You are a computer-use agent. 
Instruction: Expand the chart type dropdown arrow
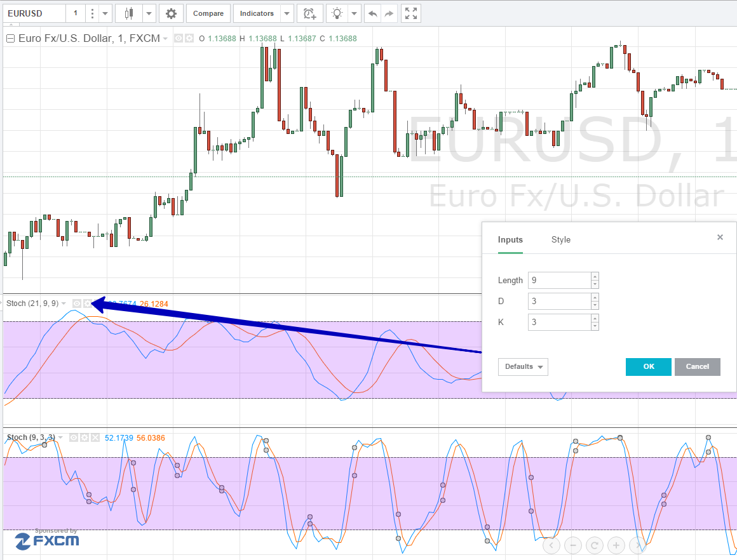click(149, 13)
